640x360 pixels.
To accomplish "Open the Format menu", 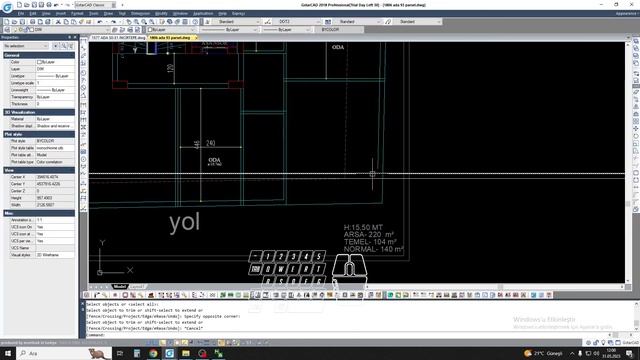I will pyautogui.click(x=77, y=13).
